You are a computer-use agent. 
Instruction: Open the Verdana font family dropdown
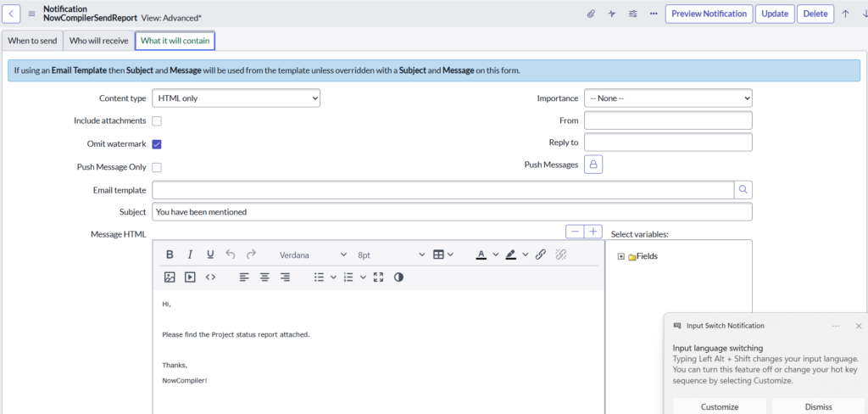tap(313, 255)
